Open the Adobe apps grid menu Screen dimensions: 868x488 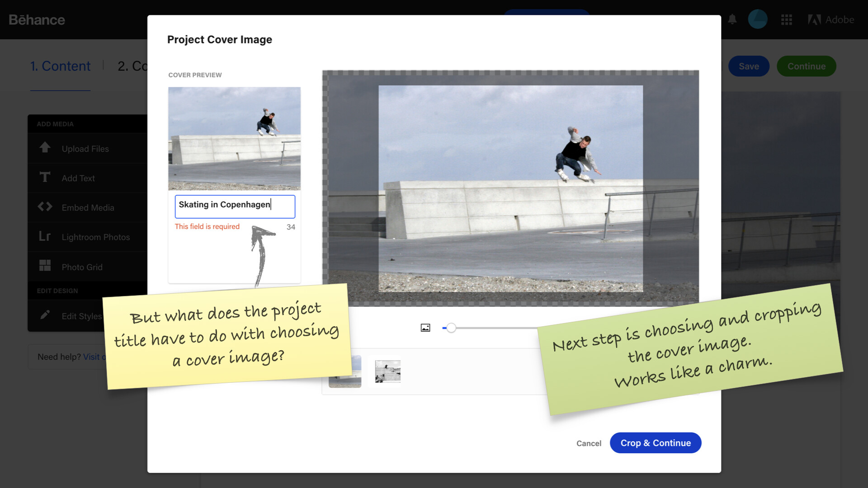pos(787,19)
